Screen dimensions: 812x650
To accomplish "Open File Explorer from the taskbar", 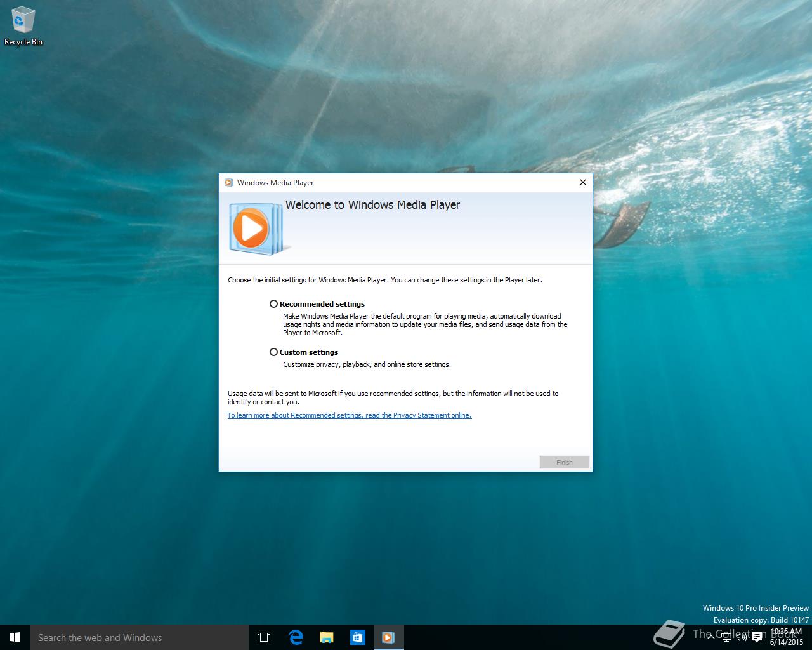I will (327, 637).
